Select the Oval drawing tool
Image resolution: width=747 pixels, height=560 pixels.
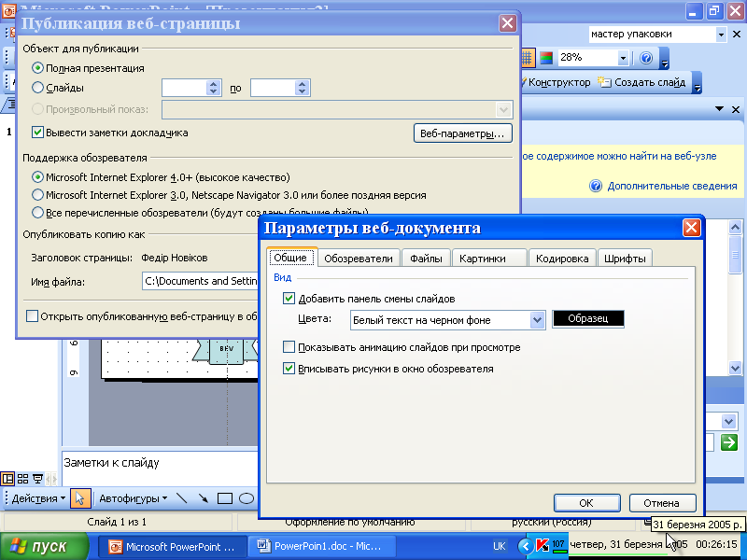coord(246,498)
